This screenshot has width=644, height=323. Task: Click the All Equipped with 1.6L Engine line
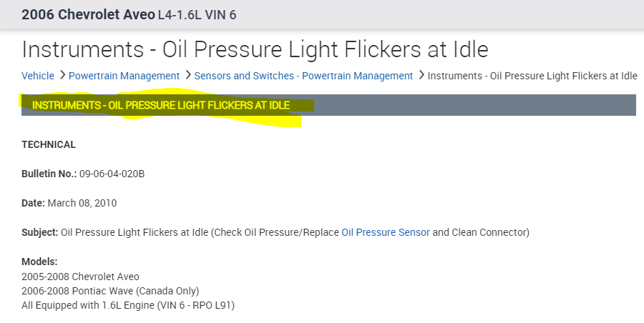pyautogui.click(x=128, y=305)
